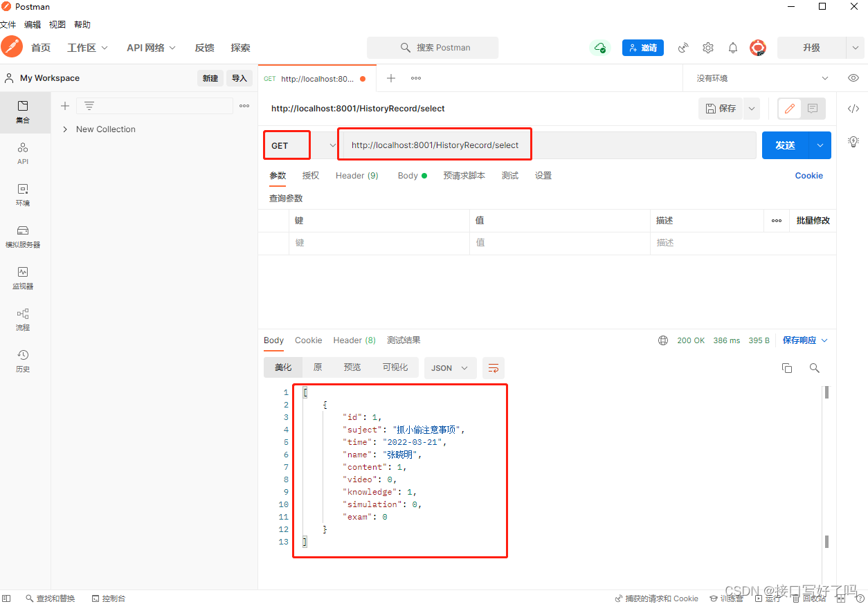Open the 视图 (View) menu
This screenshot has width=868, height=604.
[x=57, y=25]
